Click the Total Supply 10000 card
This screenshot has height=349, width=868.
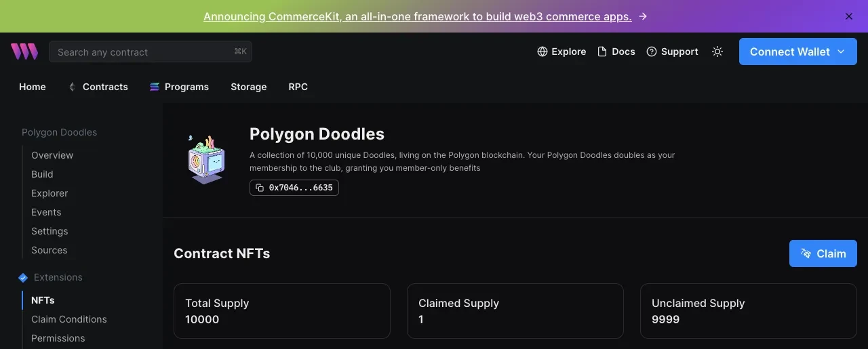coord(282,311)
